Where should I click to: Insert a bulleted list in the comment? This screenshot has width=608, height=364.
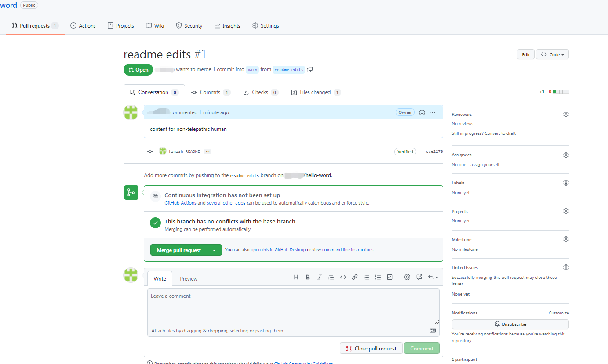366,277
